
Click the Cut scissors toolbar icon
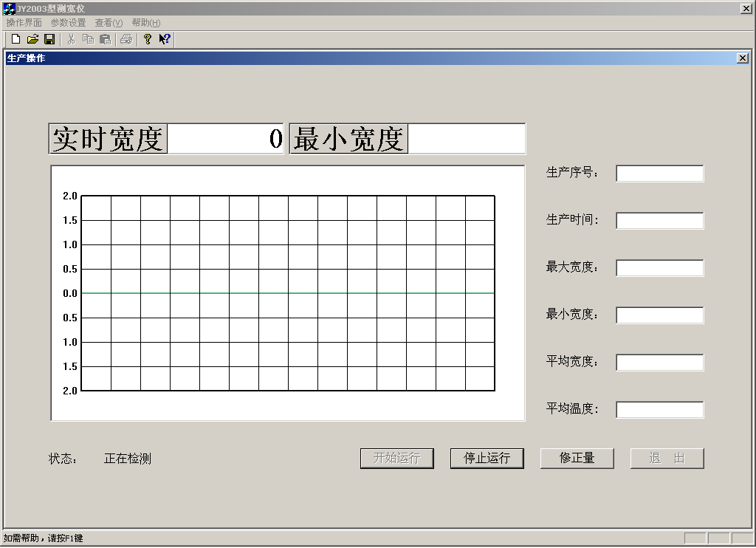tap(72, 39)
